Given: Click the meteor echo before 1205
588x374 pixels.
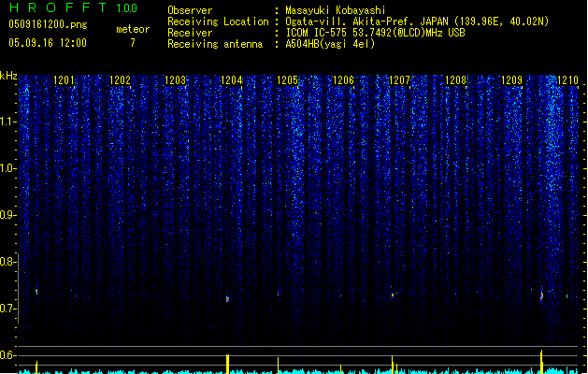Looking at the screenshot, I should point(279,294).
